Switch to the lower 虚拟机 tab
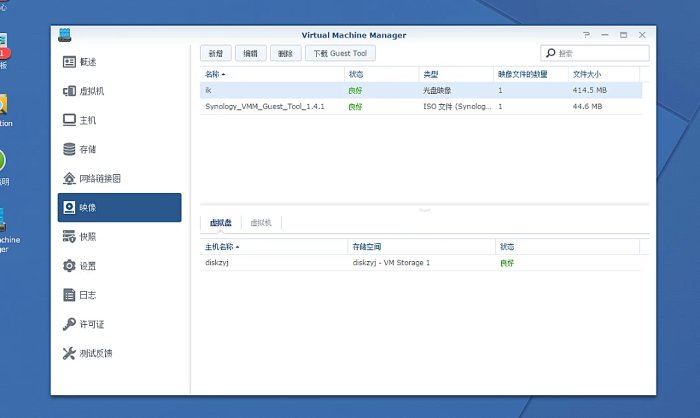The image size is (700, 418). pos(261,222)
